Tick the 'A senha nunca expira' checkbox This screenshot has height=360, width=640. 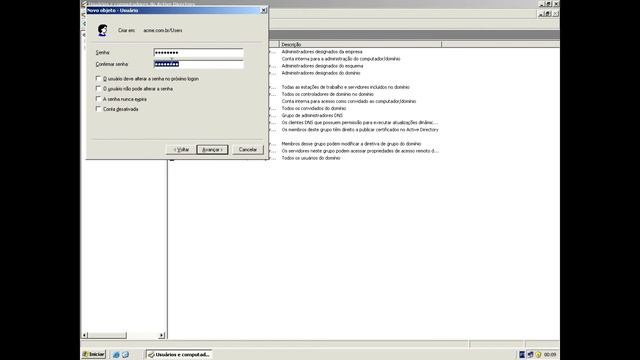point(98,99)
